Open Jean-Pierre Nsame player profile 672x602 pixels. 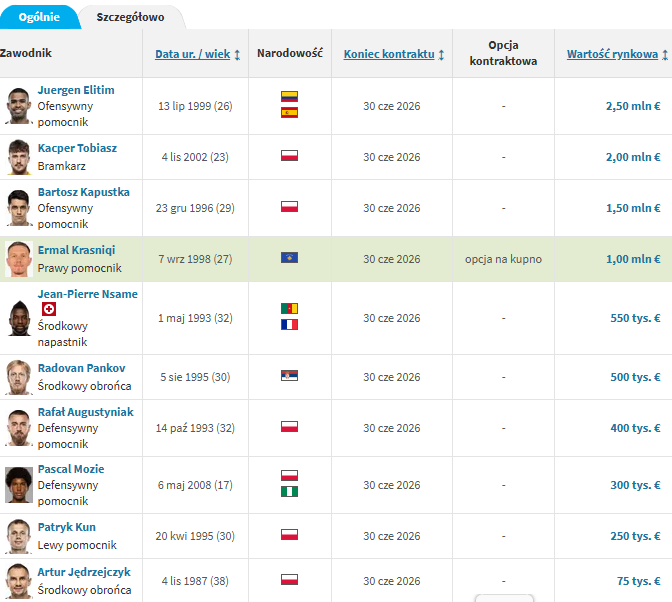click(x=87, y=294)
